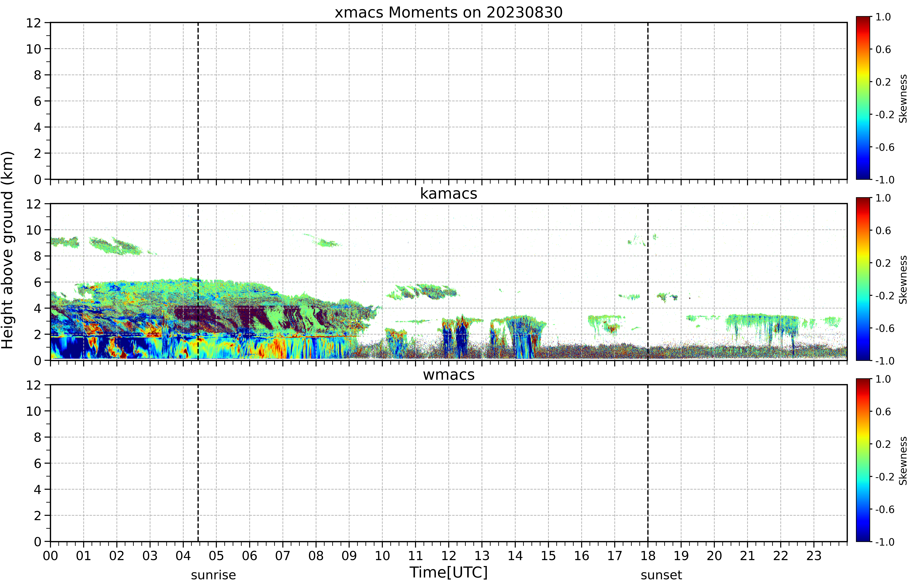Select the "-1.0" tick on the wmacs colorbar
This screenshot has width=914, height=588.
[885, 542]
